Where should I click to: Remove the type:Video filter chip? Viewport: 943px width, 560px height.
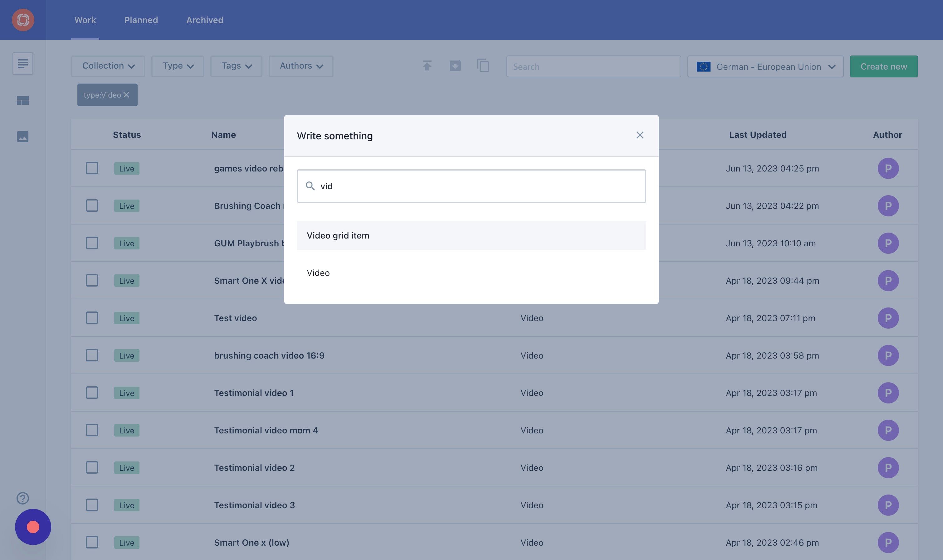(126, 95)
